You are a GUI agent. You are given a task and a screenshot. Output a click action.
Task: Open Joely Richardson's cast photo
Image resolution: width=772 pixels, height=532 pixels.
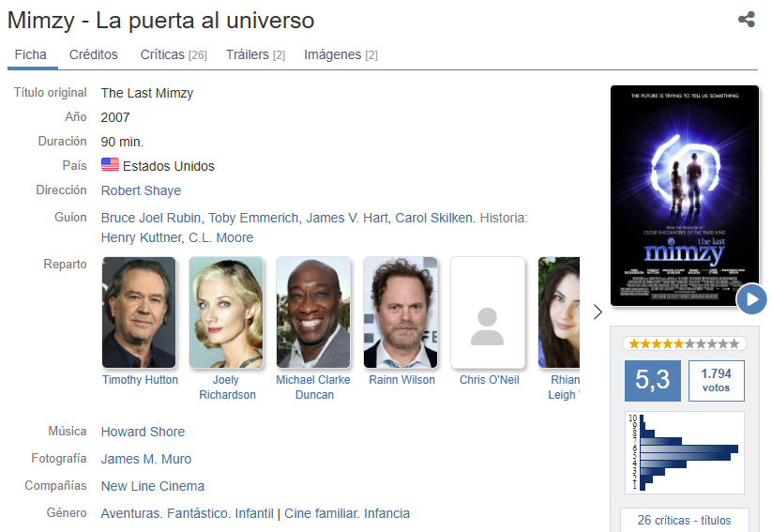226,312
